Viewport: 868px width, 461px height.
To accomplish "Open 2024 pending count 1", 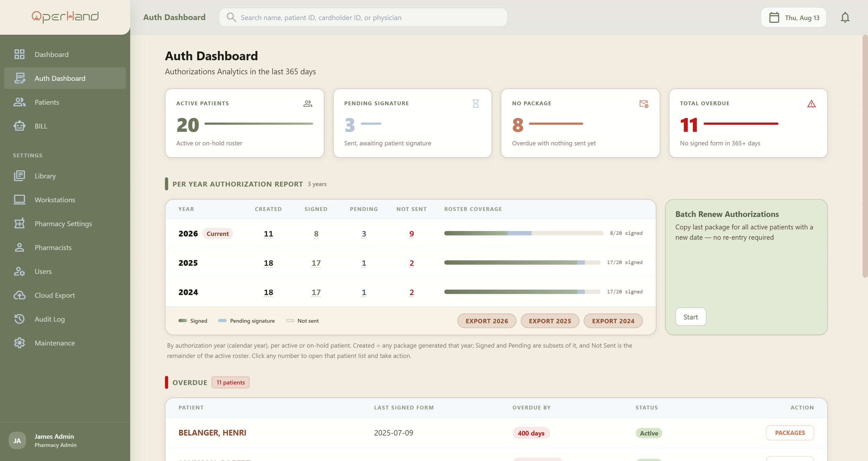I will pos(364,292).
